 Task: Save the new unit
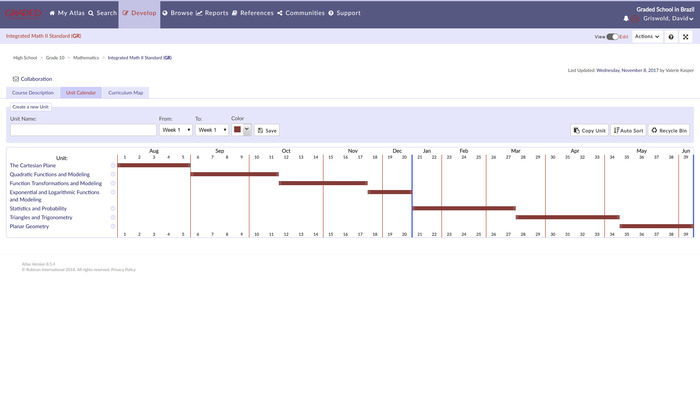click(267, 130)
